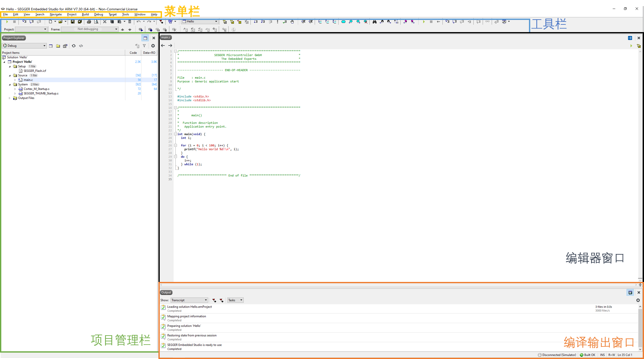Click the Project Properties icon in Project Explorer

pos(65,46)
